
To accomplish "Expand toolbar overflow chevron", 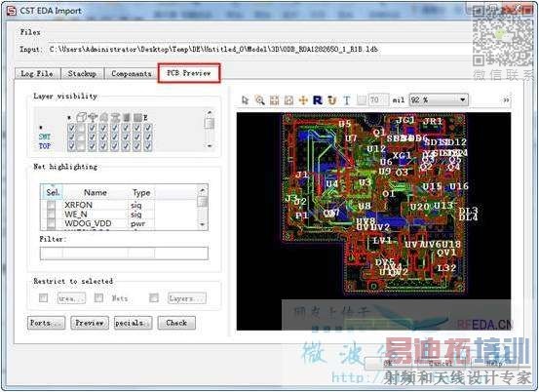I will click(506, 100).
